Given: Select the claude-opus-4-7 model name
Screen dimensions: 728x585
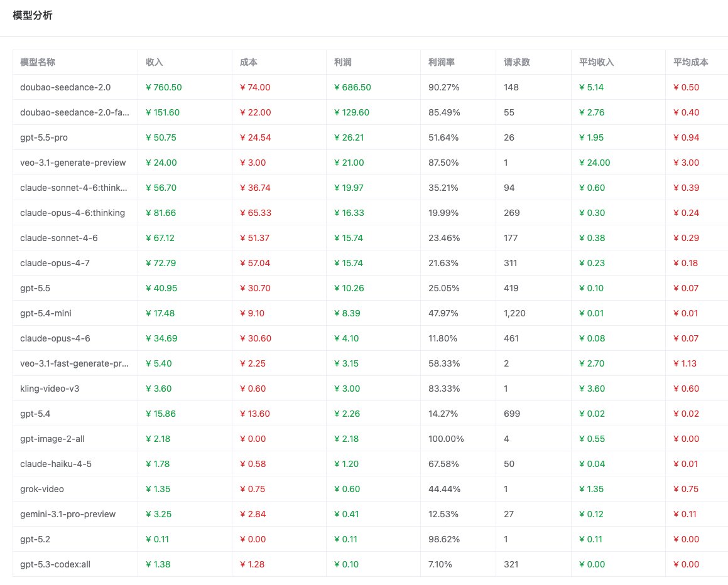Looking at the screenshot, I should [55, 263].
